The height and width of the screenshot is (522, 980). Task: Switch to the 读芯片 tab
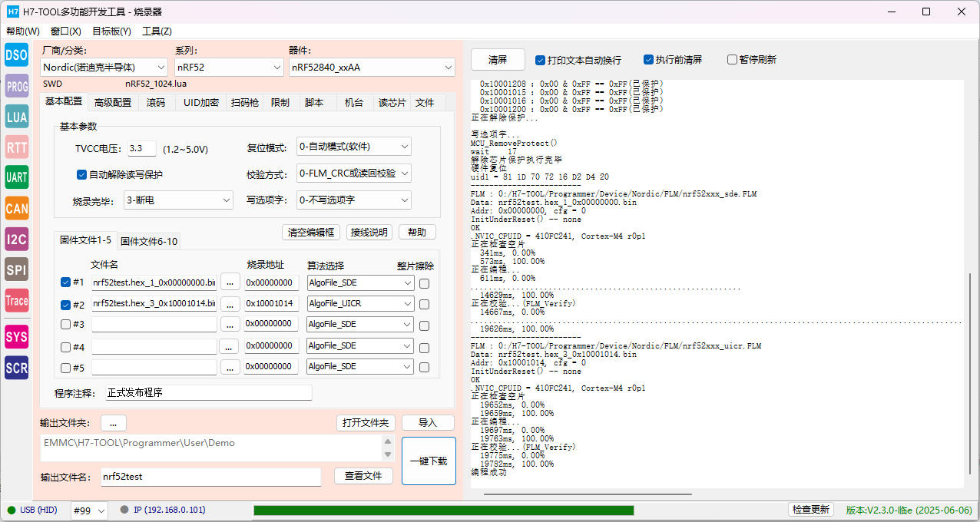coord(392,103)
